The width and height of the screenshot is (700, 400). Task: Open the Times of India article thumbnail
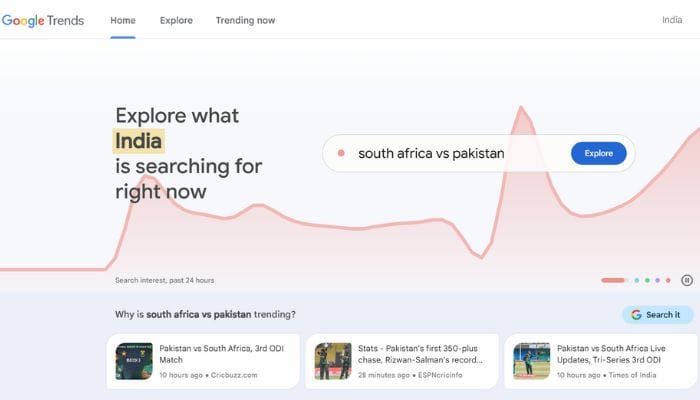(x=532, y=361)
